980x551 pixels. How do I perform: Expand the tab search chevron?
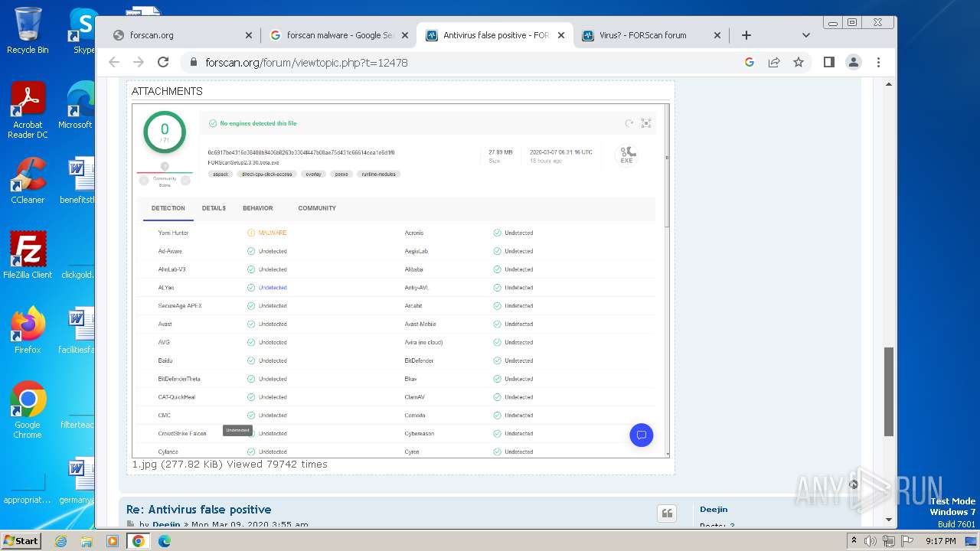805,35
